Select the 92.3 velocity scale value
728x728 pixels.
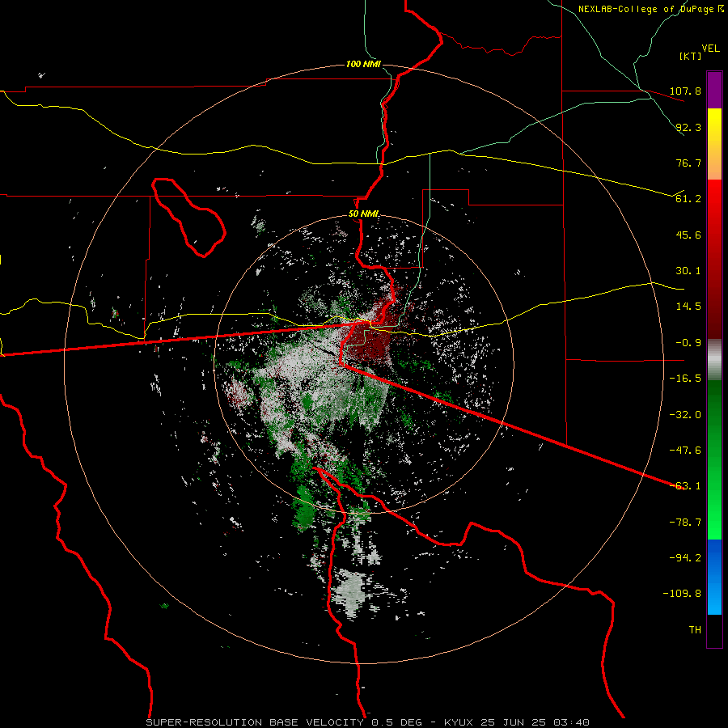click(x=688, y=127)
